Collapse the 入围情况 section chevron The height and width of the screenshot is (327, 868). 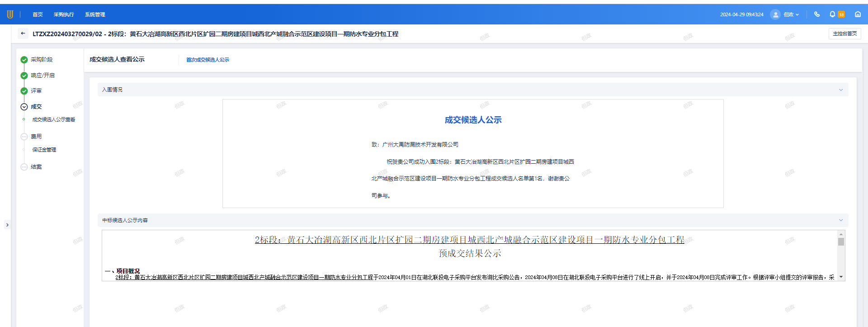click(x=841, y=90)
